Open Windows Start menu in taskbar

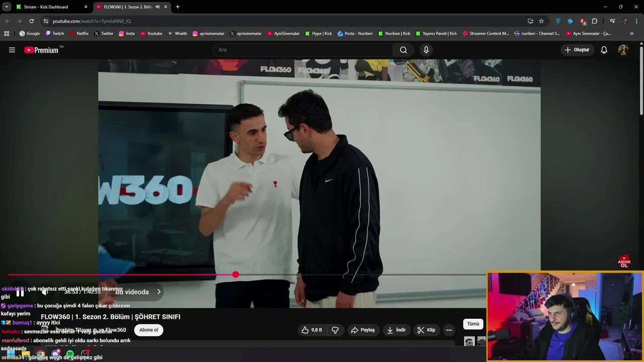point(11,354)
